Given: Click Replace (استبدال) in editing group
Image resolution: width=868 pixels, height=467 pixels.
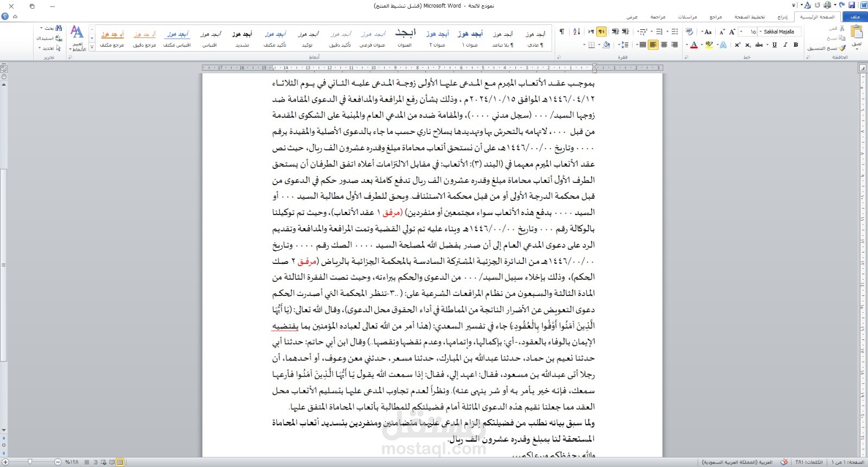Looking at the screenshot, I should pyautogui.click(x=49, y=38).
